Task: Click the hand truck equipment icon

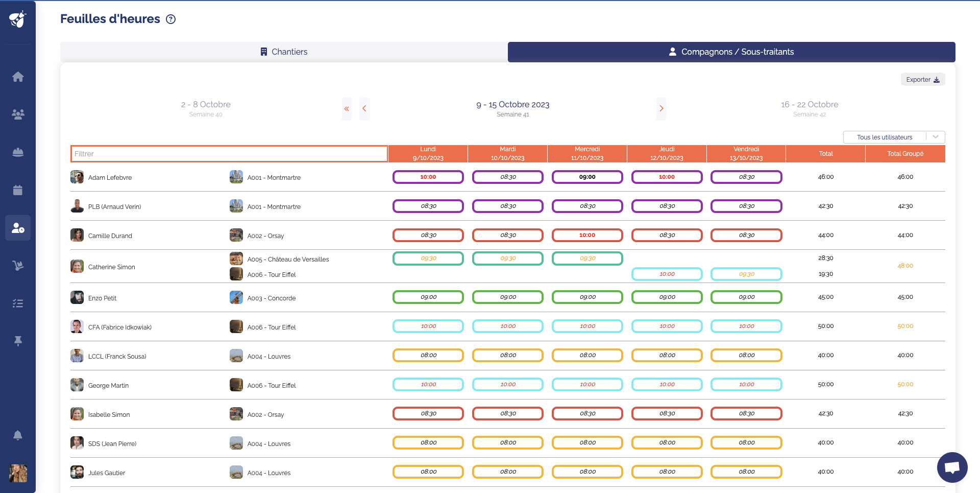Action: [x=18, y=266]
